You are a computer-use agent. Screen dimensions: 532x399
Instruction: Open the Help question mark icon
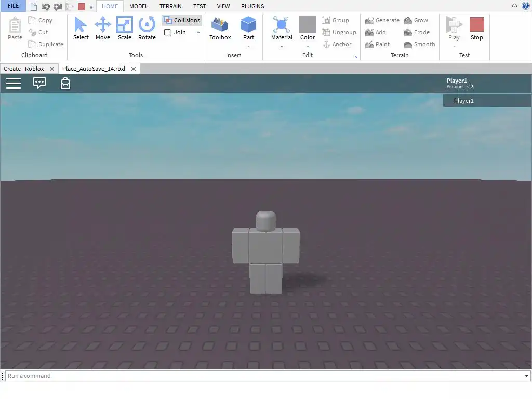click(526, 6)
